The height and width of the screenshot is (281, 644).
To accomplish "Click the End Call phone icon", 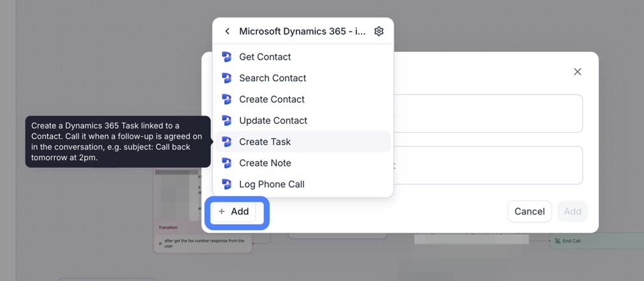I will [557, 241].
